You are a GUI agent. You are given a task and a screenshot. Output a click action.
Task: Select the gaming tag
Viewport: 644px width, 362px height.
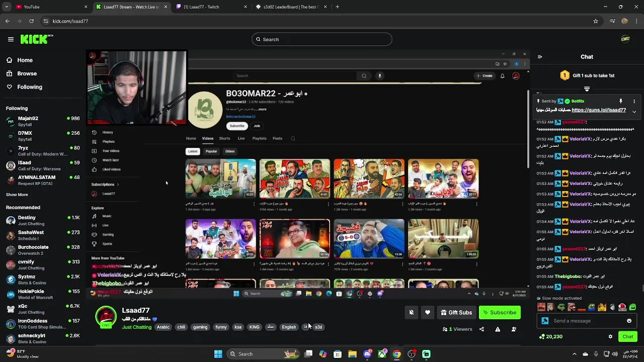click(200, 327)
